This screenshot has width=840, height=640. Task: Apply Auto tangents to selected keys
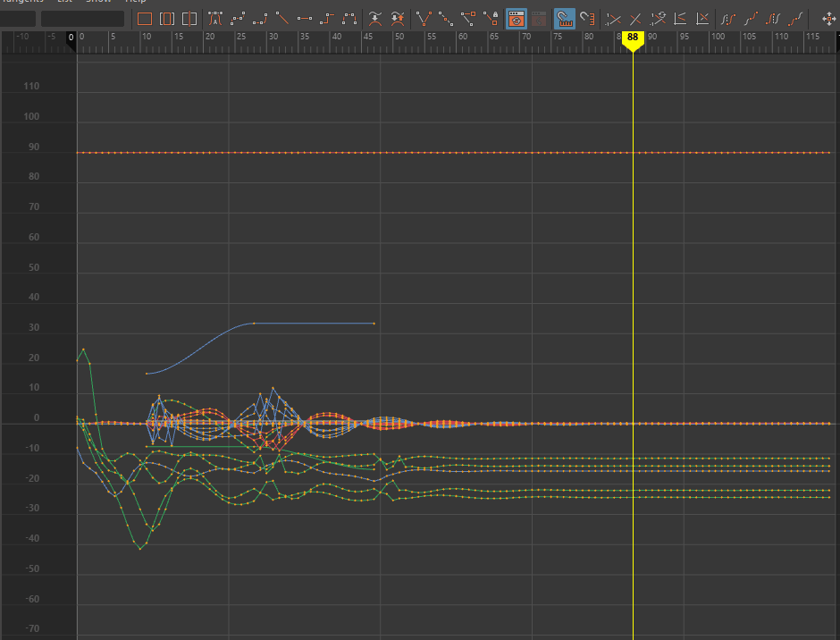tap(214, 20)
